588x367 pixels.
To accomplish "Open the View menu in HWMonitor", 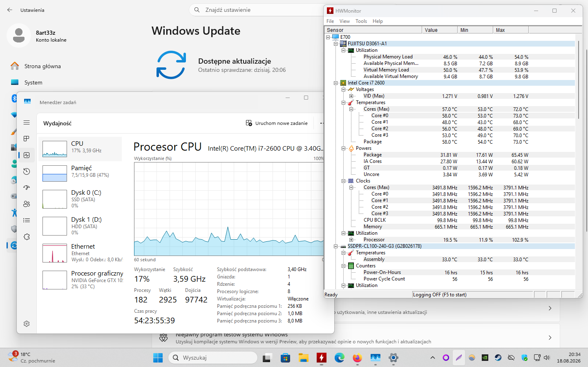I will [344, 21].
